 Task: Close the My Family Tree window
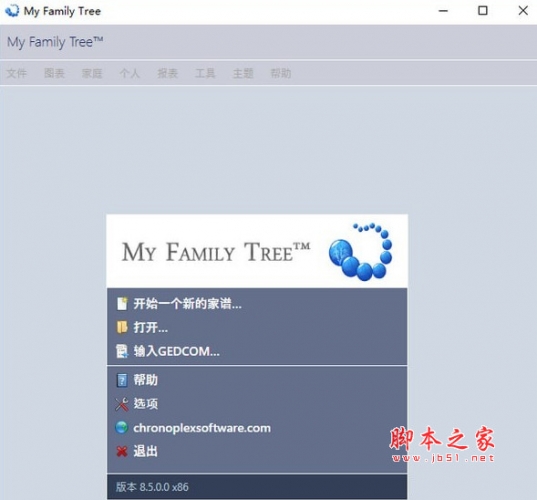tap(523, 11)
